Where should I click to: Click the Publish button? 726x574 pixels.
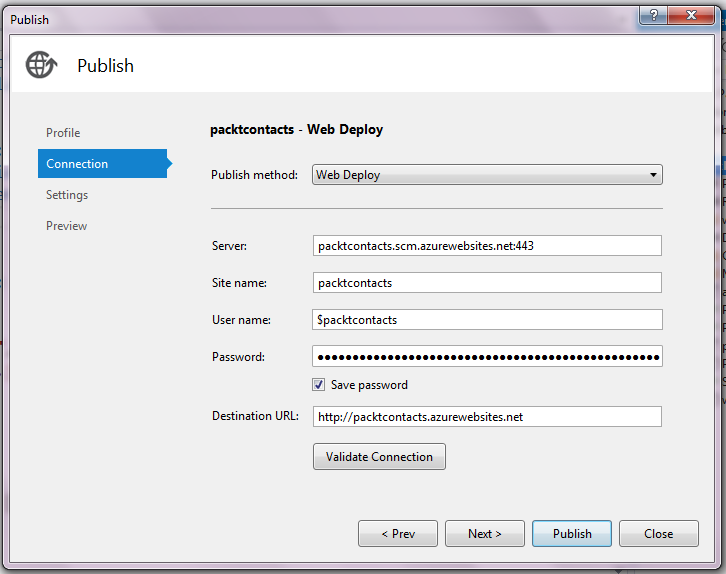(572, 533)
